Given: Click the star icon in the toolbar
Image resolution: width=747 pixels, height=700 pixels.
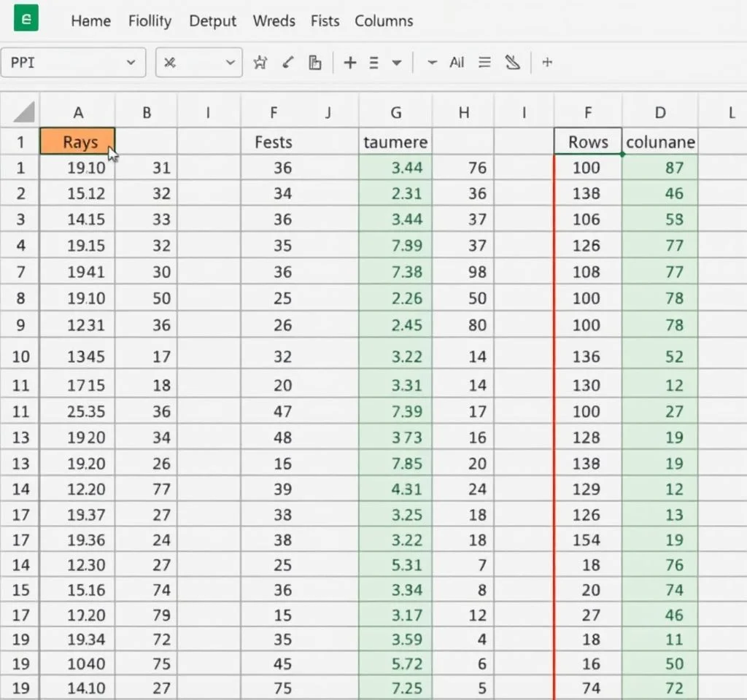Looking at the screenshot, I should pos(260,63).
